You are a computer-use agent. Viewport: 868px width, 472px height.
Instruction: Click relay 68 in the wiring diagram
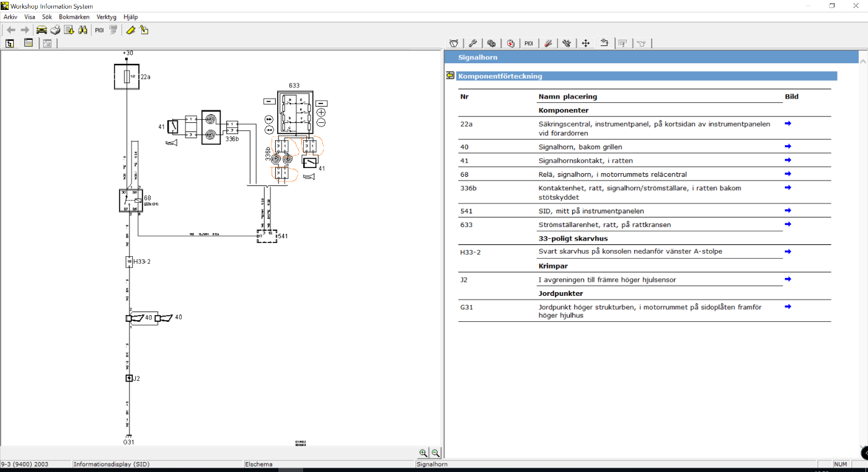(x=131, y=200)
